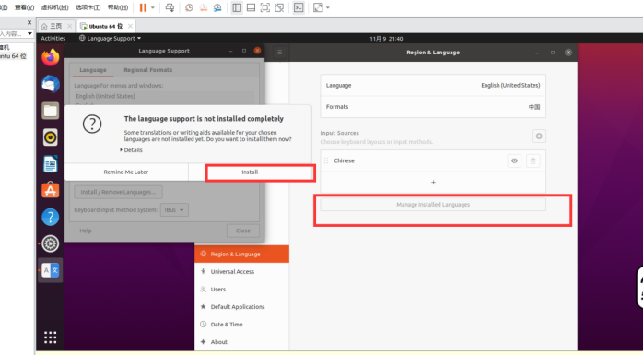Click Activities in the Ubuntu top bar
This screenshot has width=644, height=356.
pyautogui.click(x=53, y=38)
